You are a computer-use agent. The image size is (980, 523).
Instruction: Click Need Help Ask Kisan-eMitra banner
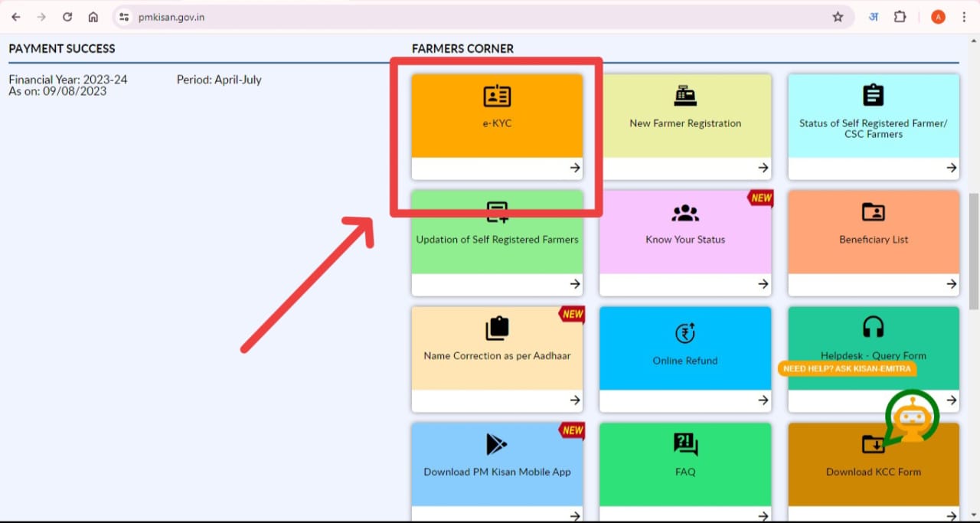point(847,369)
